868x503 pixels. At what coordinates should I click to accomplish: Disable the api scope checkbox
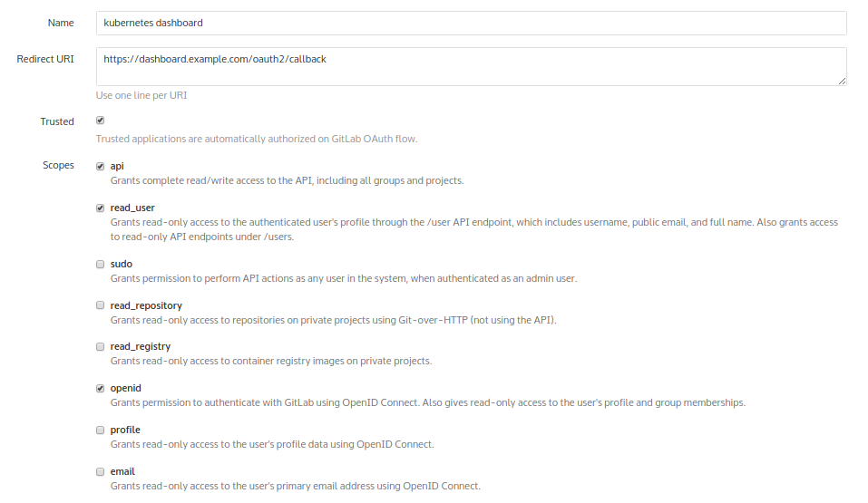coord(101,166)
